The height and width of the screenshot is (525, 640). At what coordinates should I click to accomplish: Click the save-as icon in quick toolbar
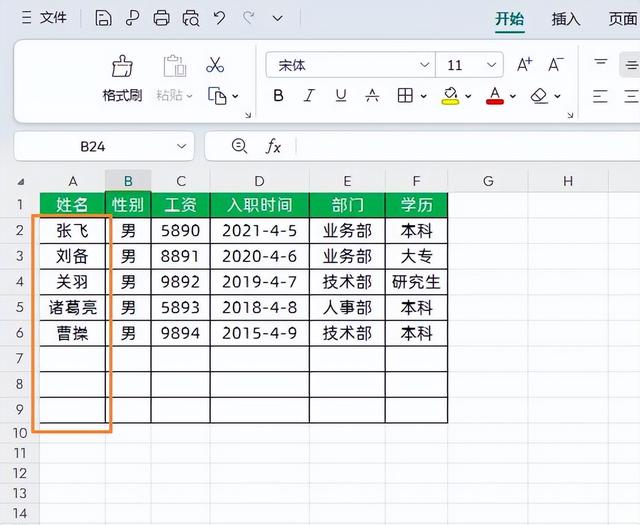click(x=132, y=18)
